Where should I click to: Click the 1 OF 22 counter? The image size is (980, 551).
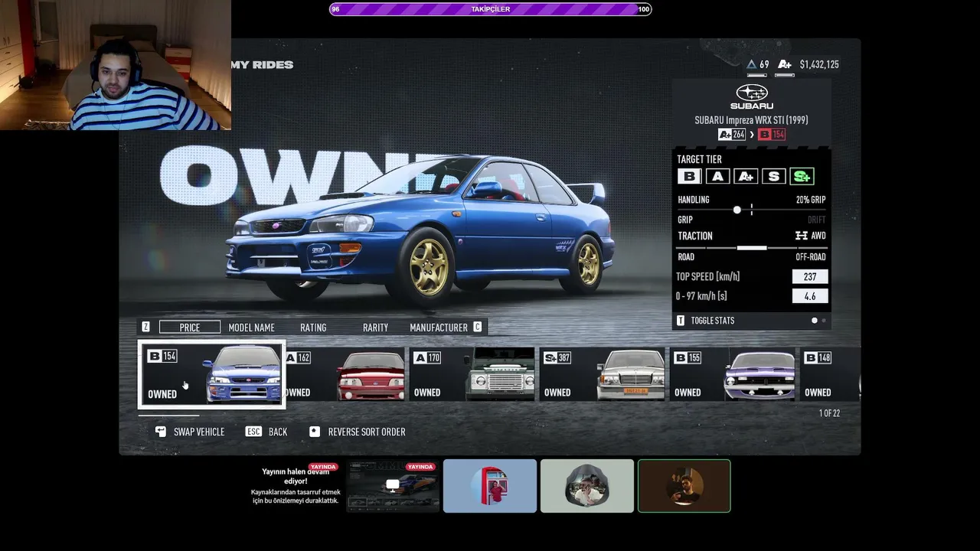tap(829, 413)
